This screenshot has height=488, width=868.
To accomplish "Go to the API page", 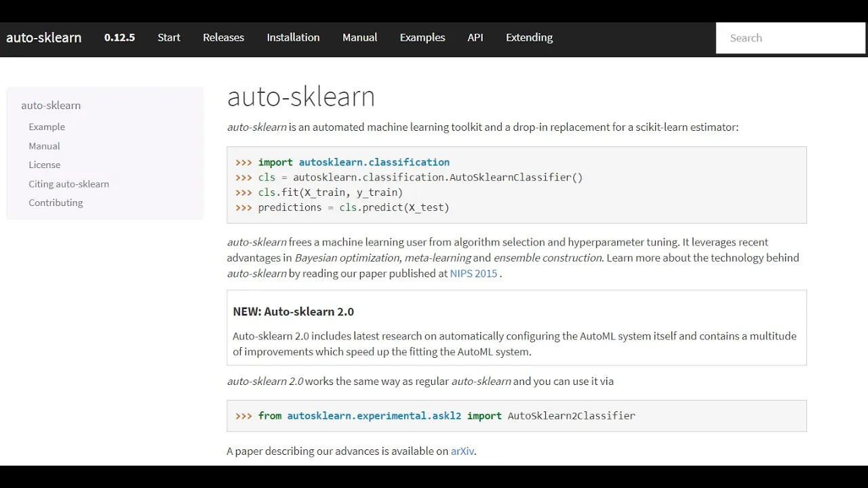I will [475, 38].
